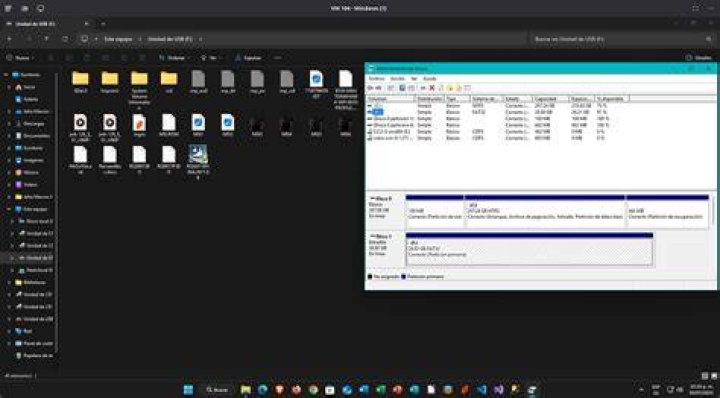The width and height of the screenshot is (720, 398).
Task: Open Ayuda menu in Disk Management
Action: (429, 78)
